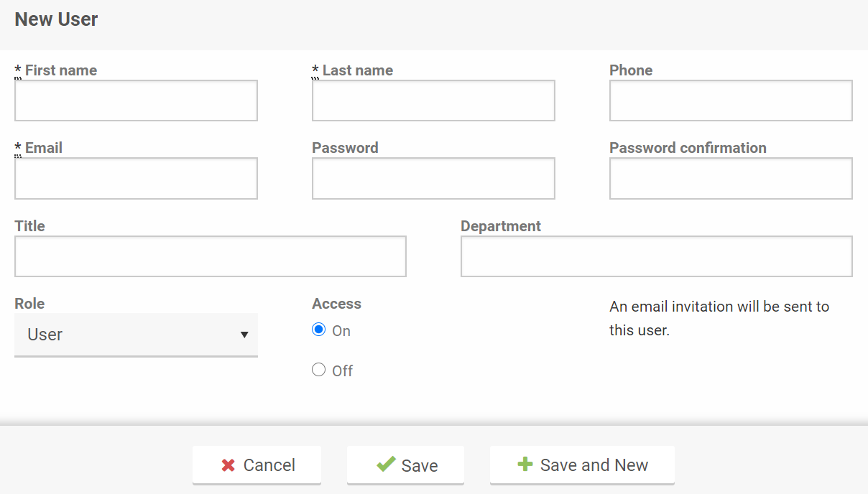Click the 'Off' access label text
Image resolution: width=868 pixels, height=494 pixels.
[343, 371]
